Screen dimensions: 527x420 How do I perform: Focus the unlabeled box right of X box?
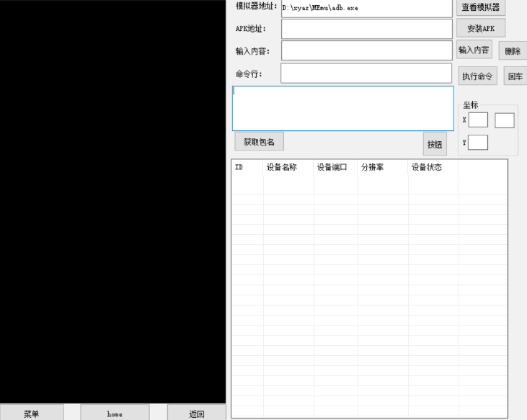(x=504, y=120)
